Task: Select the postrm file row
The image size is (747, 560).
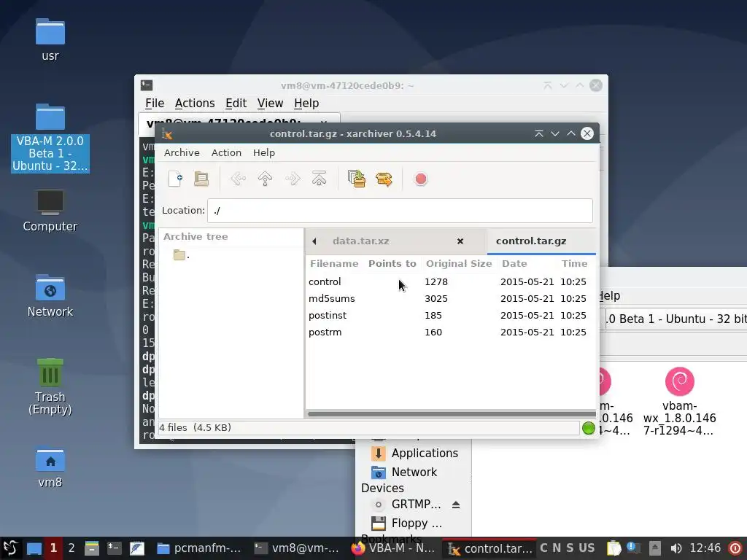Action: point(450,332)
